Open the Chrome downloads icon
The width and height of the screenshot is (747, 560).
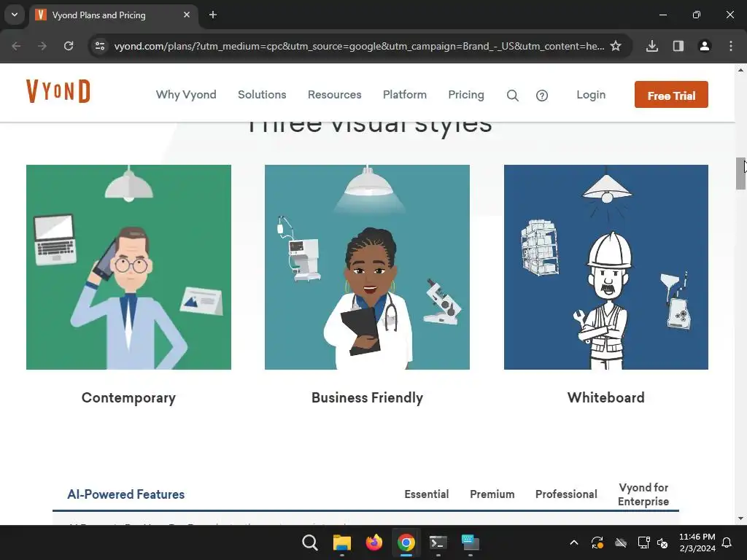point(652,46)
